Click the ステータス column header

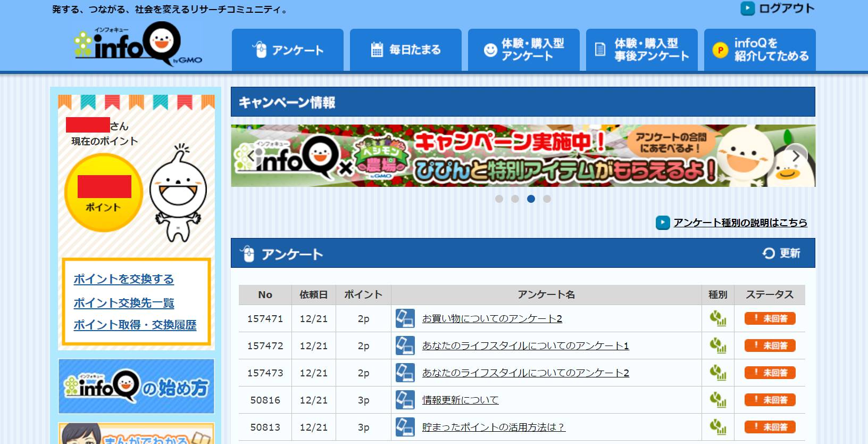click(x=770, y=294)
